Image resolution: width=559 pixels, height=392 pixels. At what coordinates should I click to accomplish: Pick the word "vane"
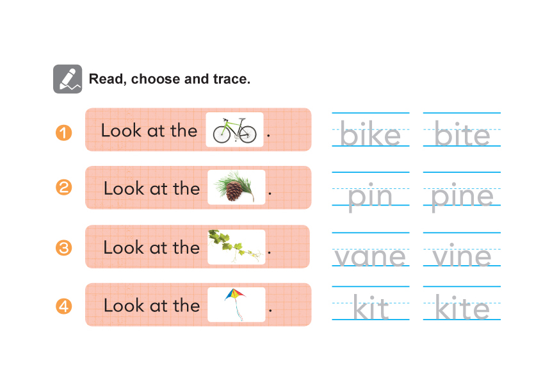pos(370,256)
